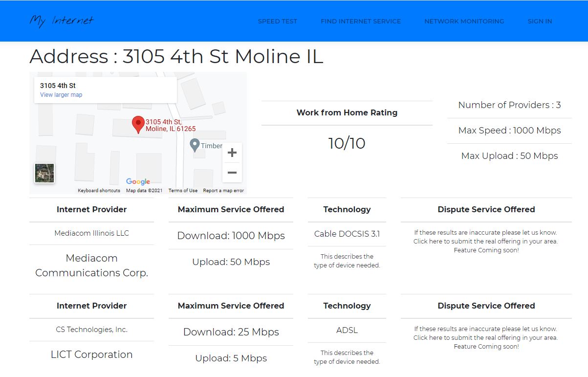
Task: Click the 3105 4th St map title
Action: click(x=58, y=86)
